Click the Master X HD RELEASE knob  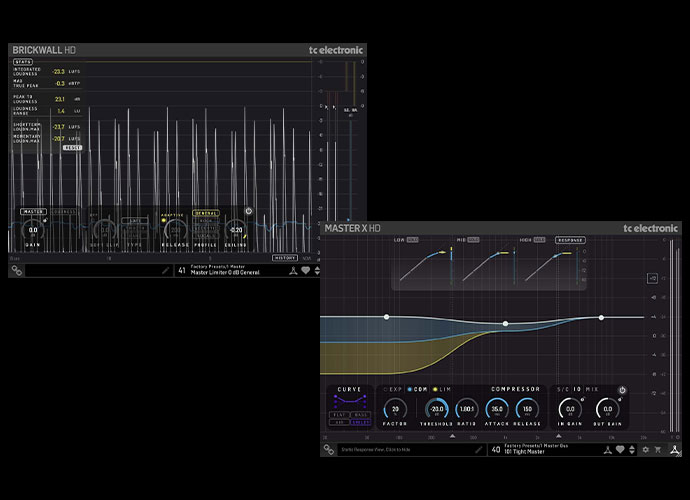(x=527, y=409)
